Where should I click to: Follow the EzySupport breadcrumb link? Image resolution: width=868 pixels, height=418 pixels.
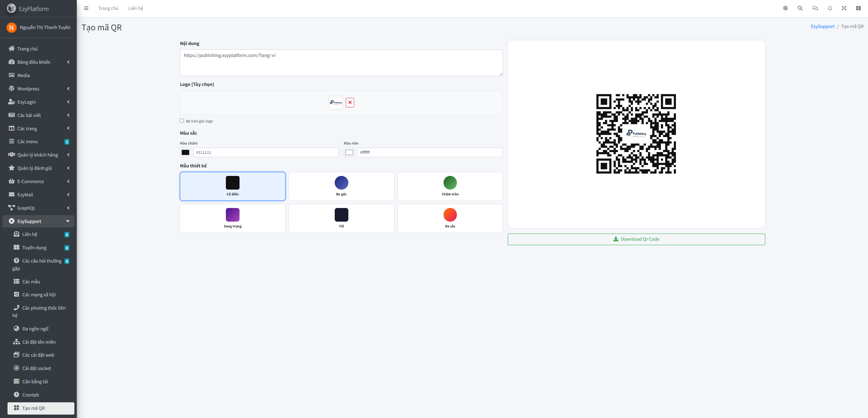click(823, 26)
